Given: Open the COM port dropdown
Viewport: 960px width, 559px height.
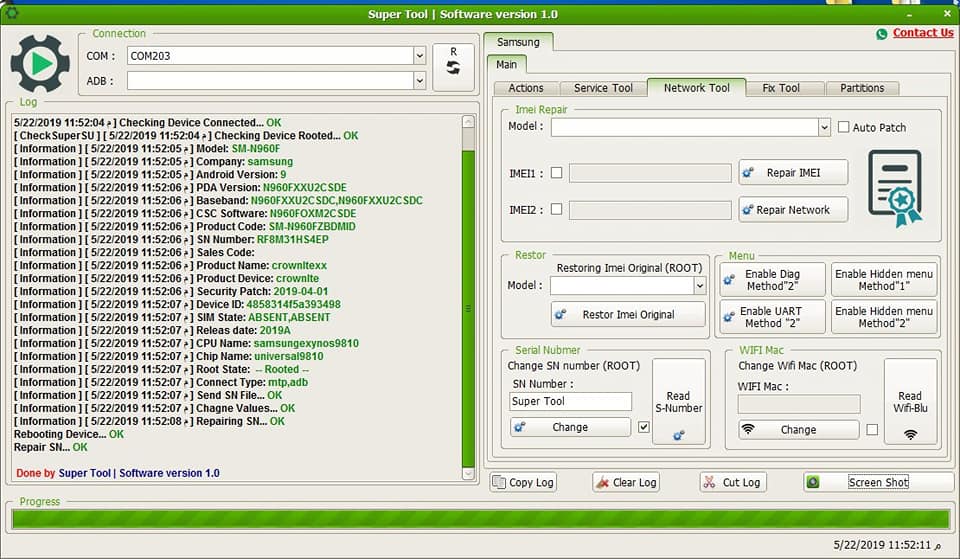Looking at the screenshot, I should (x=419, y=56).
